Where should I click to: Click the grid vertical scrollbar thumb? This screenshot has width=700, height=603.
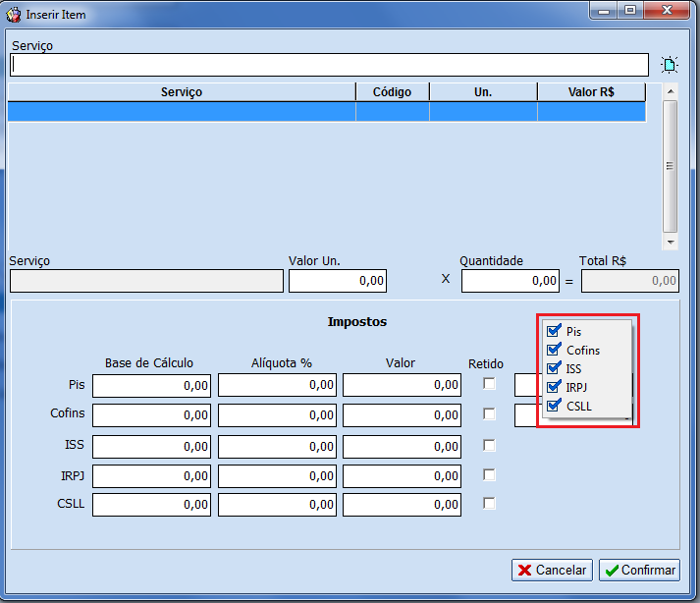pyautogui.click(x=671, y=166)
